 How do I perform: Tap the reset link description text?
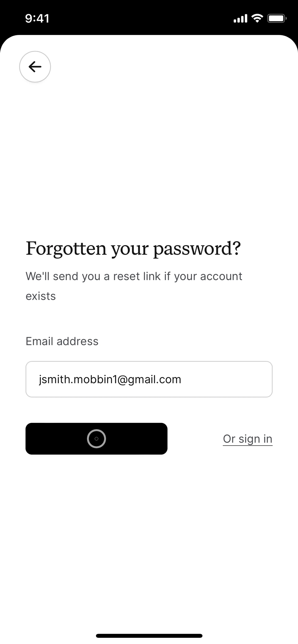[134, 277]
